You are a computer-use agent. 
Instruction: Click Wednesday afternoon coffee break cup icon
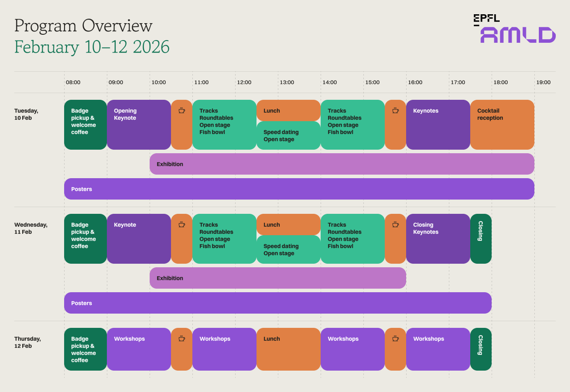pyautogui.click(x=395, y=225)
